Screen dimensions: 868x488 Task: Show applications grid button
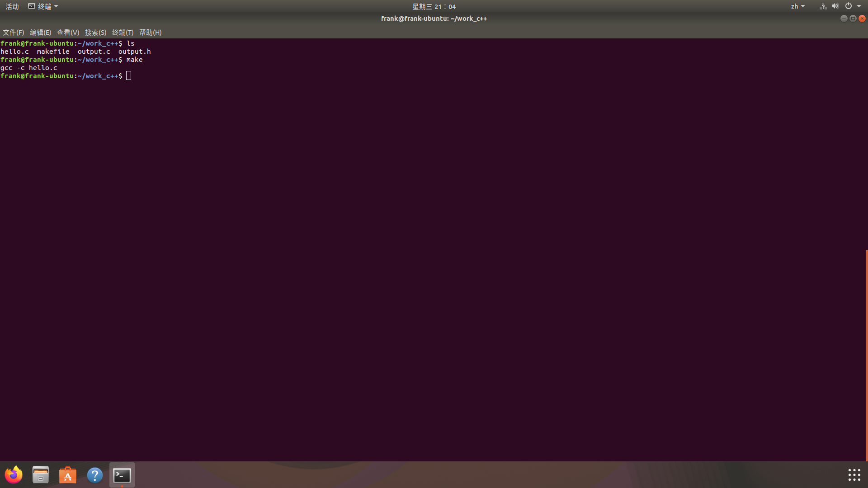pyautogui.click(x=854, y=475)
